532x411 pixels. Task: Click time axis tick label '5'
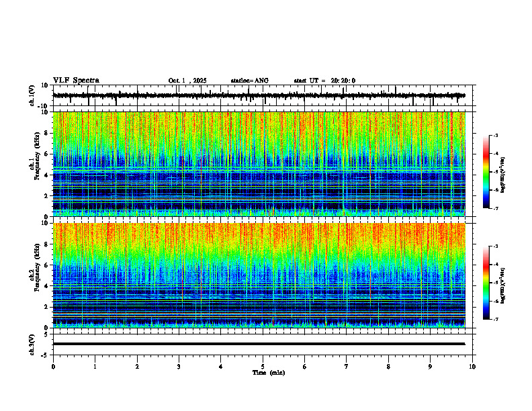263,367
